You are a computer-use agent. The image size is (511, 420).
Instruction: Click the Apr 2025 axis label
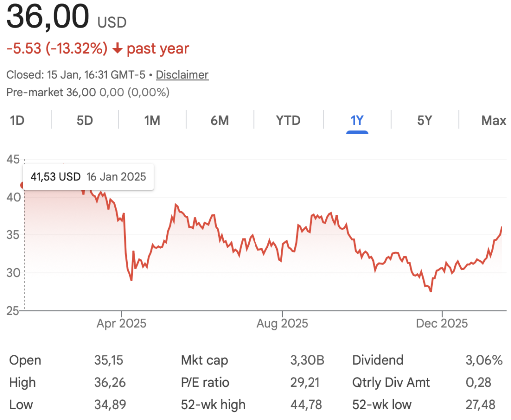tap(122, 323)
